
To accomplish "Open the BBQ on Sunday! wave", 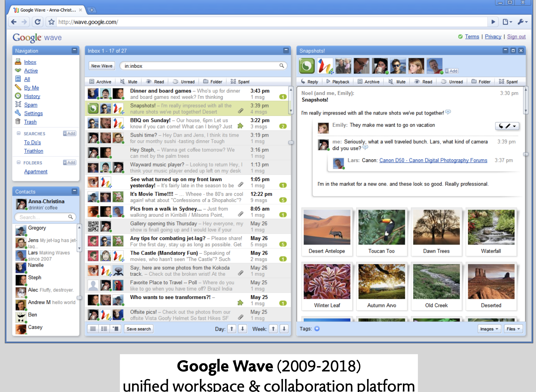I will [x=187, y=123].
